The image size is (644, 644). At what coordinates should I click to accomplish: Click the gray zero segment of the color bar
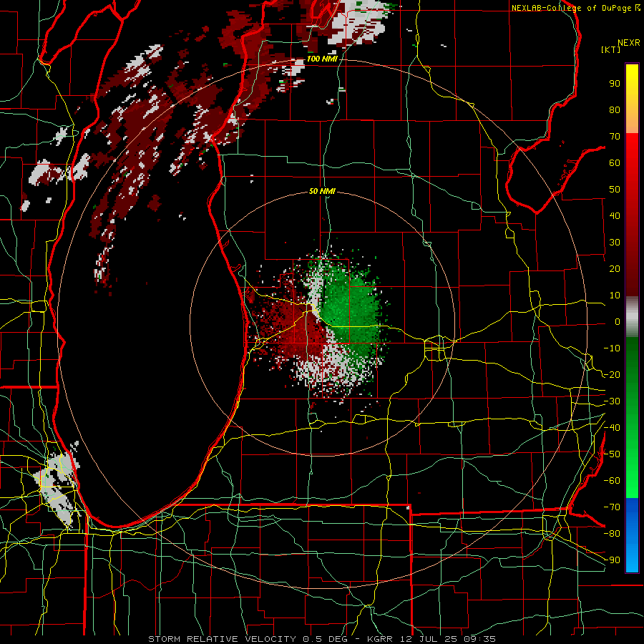tap(632, 317)
